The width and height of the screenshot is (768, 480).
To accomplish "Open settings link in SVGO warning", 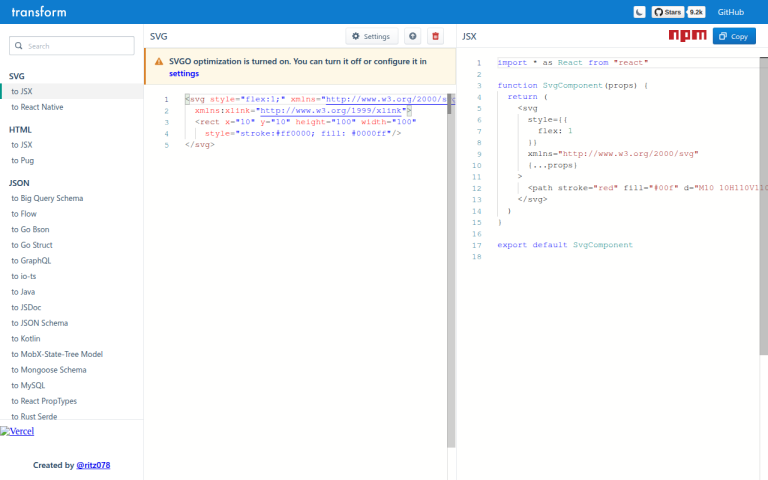I will pyautogui.click(x=184, y=73).
